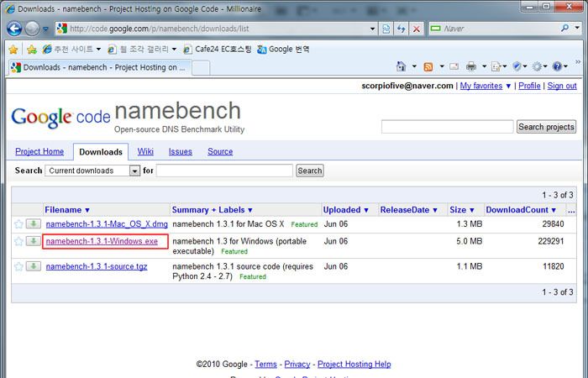Open namebench-1.3.1-Windows.exe link
The image size is (588, 378).
tap(102, 241)
